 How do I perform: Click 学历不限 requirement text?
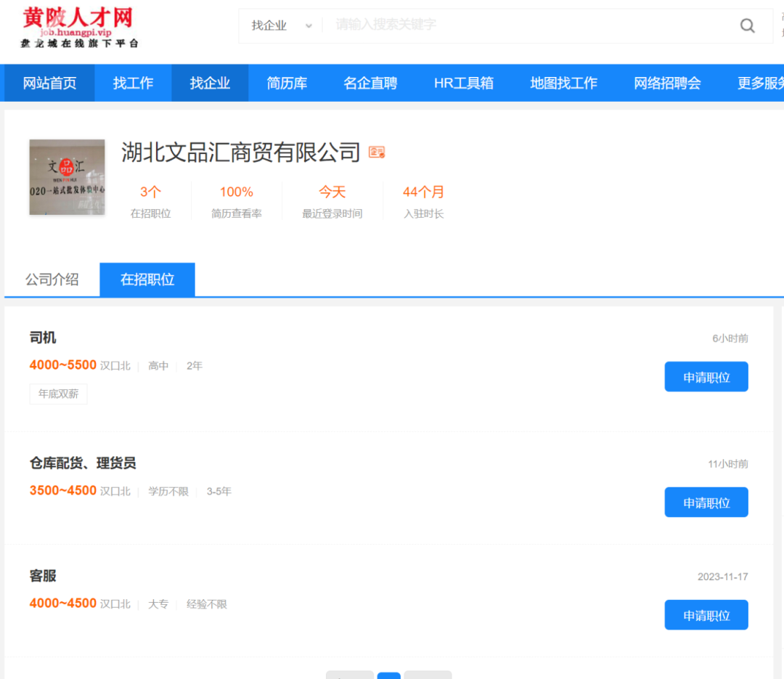168,492
